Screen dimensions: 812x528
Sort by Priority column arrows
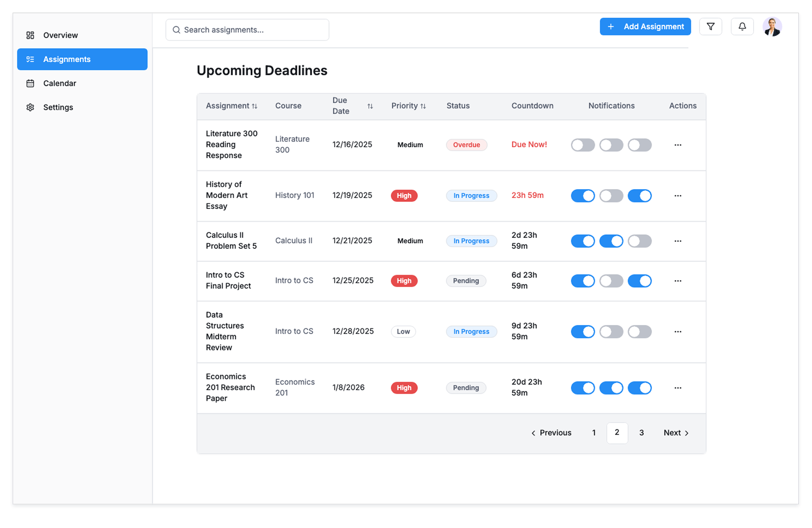pyautogui.click(x=423, y=106)
